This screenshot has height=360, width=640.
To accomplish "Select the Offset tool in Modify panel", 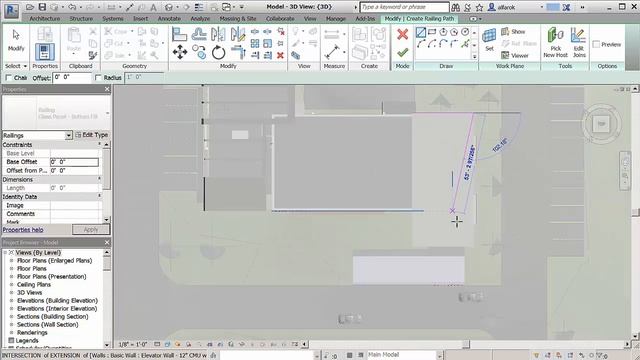I will pyautogui.click(x=199, y=34).
